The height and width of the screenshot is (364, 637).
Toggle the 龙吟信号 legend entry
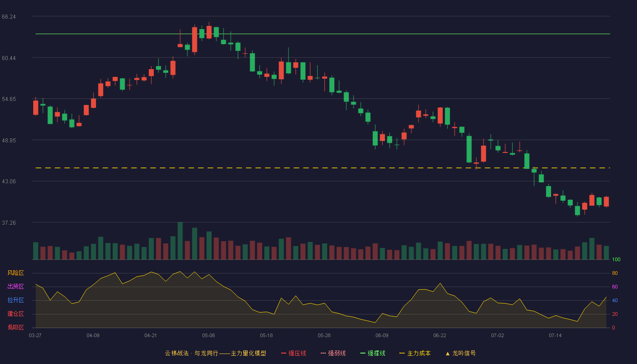pos(460,353)
